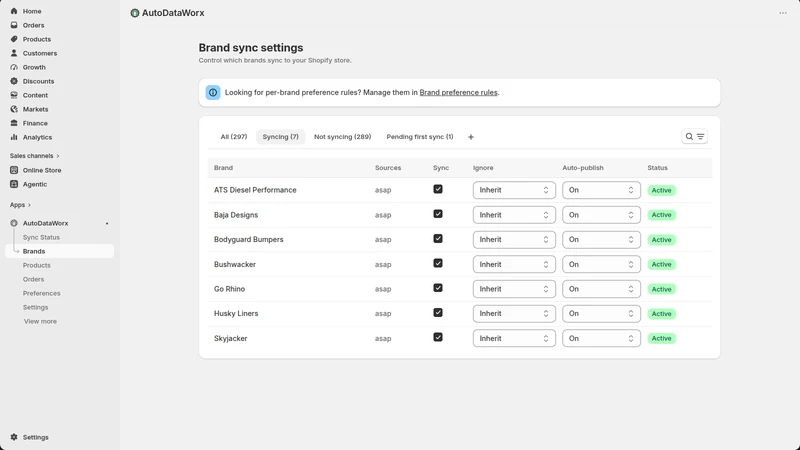Switch to Not syncing (289) tab

(x=342, y=137)
